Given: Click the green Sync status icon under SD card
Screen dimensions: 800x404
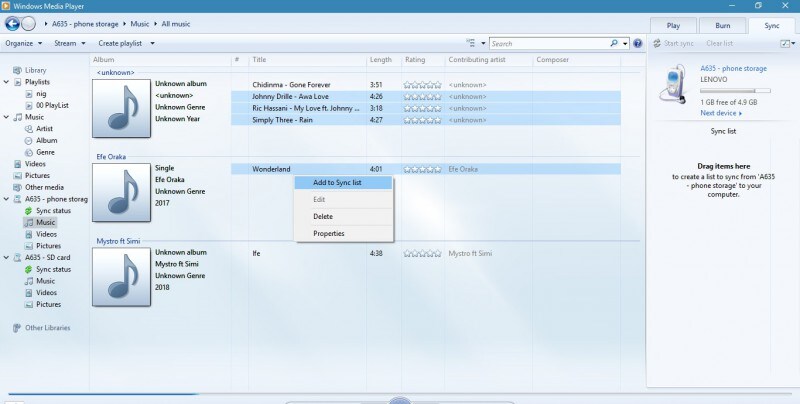Looking at the screenshot, I should click(x=29, y=269).
